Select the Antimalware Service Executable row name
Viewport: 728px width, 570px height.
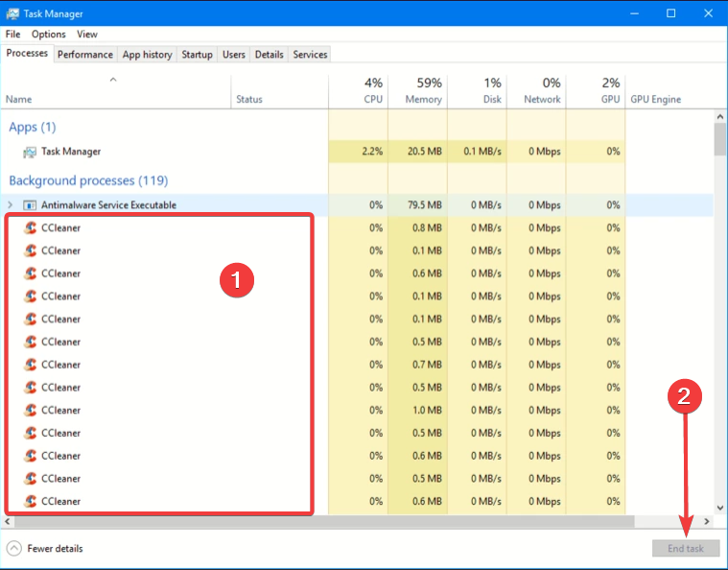coord(108,204)
